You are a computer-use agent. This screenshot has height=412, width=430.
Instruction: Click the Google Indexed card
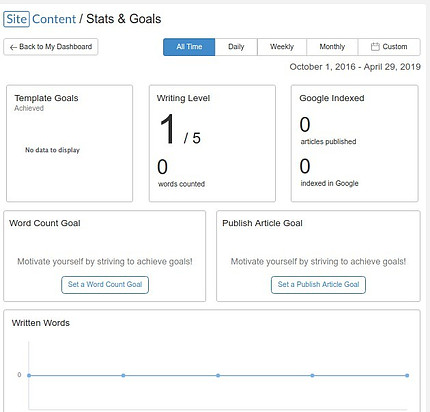[x=355, y=143]
